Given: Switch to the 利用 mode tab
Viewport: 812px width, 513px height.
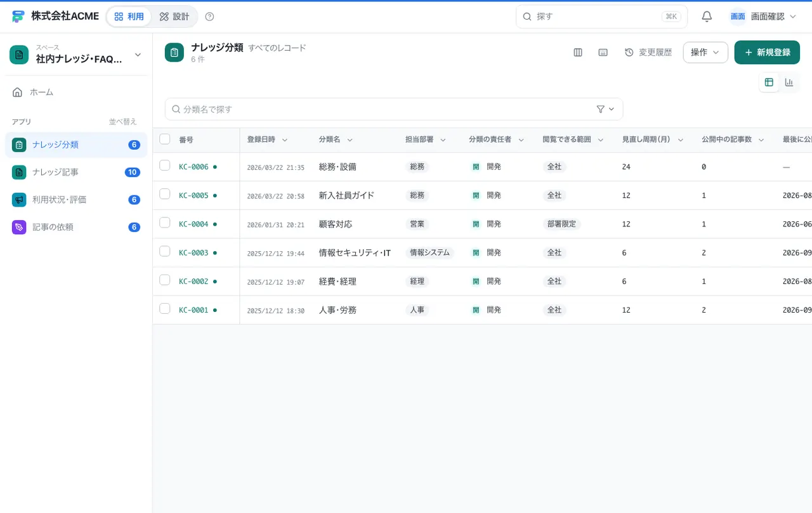Looking at the screenshot, I should tap(129, 16).
